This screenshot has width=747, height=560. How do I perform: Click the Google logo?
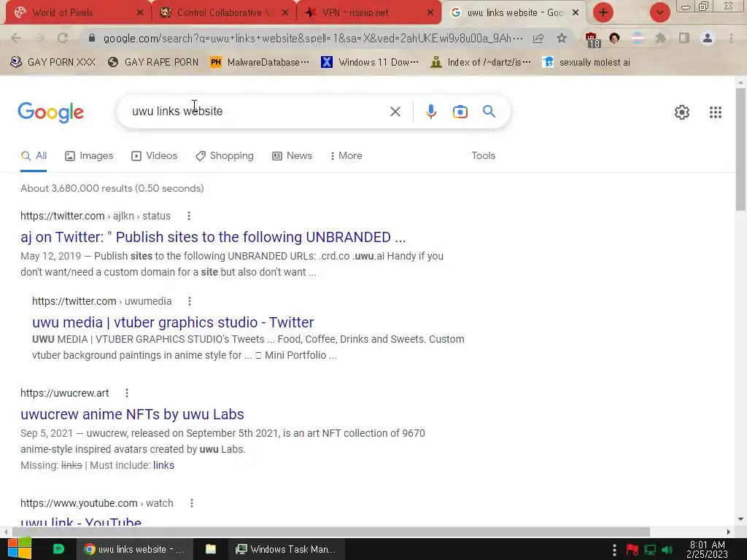[50, 112]
